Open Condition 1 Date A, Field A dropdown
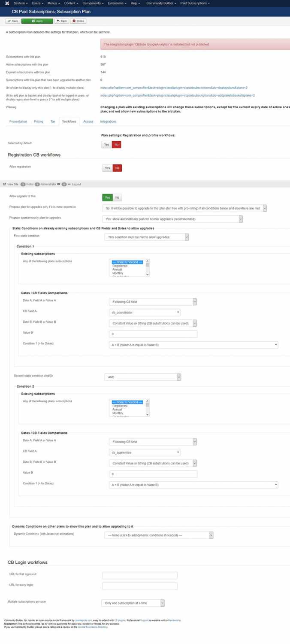 coord(153,301)
